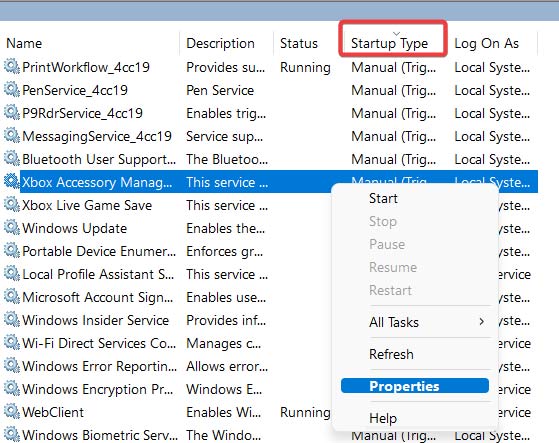559x443 pixels.
Task: Select the Windows Insider Service gear icon
Action: tap(12, 320)
